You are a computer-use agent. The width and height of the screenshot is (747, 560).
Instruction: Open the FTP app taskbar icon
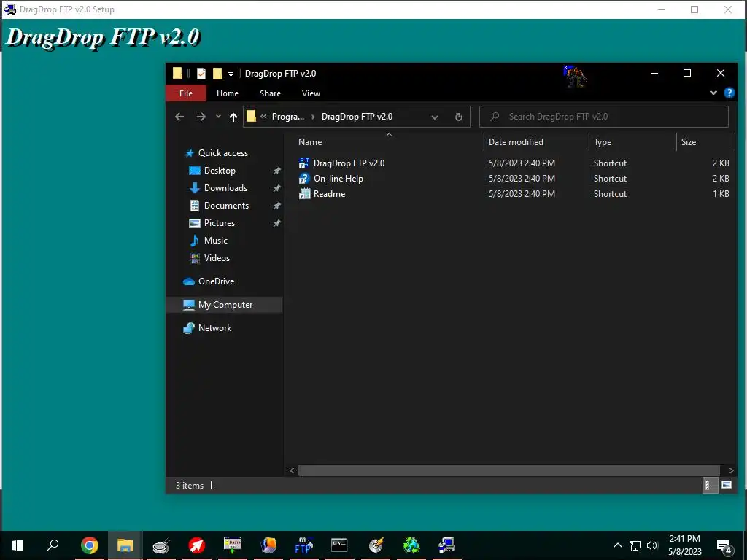pyautogui.click(x=303, y=545)
